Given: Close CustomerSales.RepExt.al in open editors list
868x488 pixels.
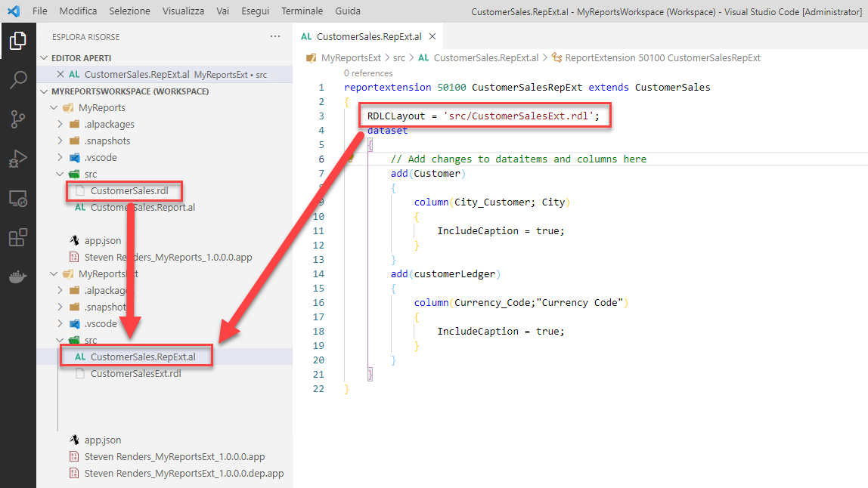Looking at the screenshot, I should point(60,74).
